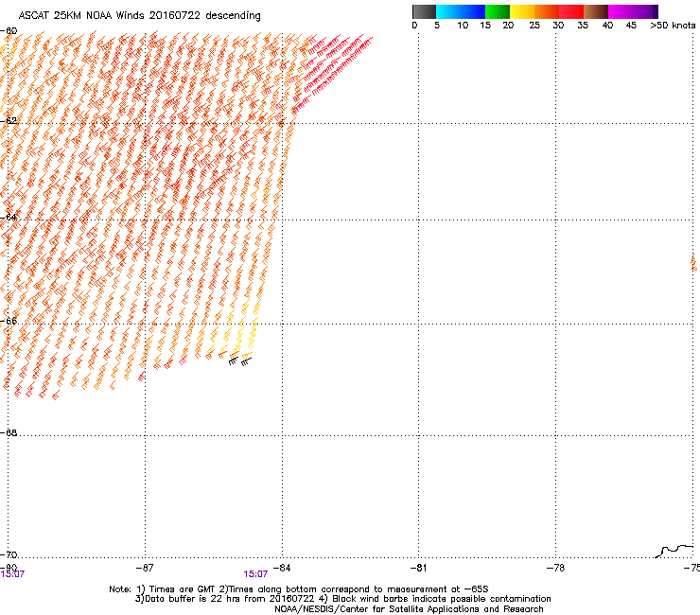Click the isolated orange wind barb at right edge
The image size is (700, 615).
694,262
